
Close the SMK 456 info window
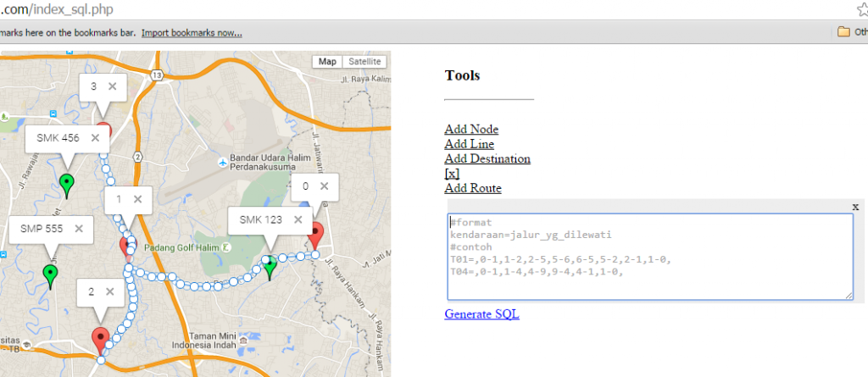(x=94, y=138)
